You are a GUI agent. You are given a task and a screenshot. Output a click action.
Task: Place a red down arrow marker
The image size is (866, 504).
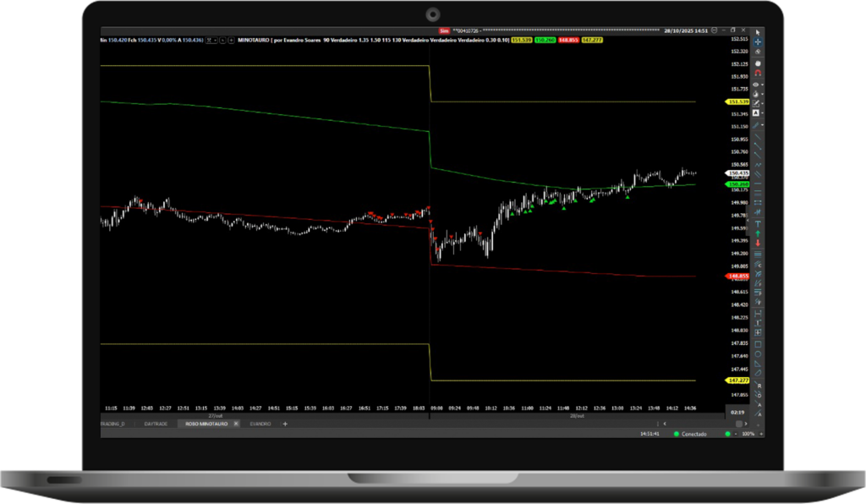click(x=758, y=243)
